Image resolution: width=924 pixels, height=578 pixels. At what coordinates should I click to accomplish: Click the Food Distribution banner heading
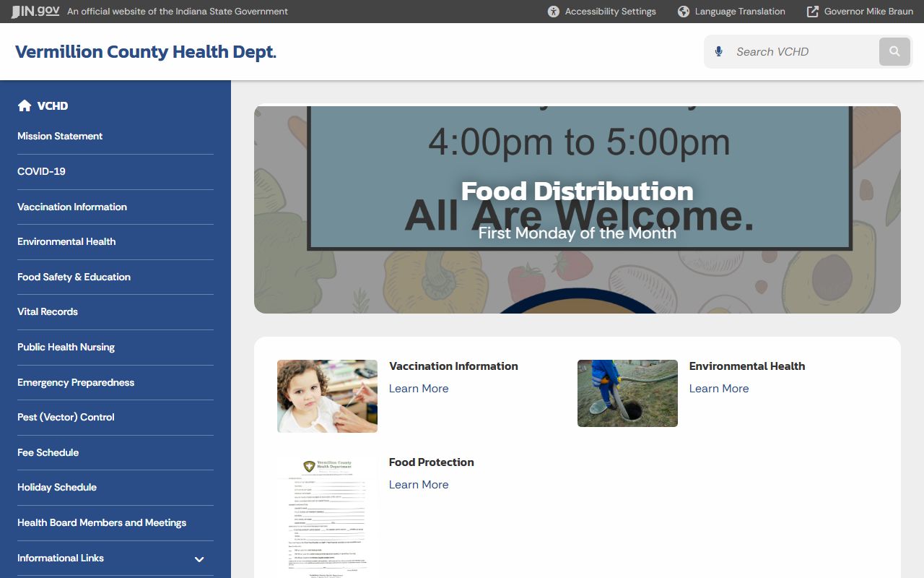click(x=577, y=191)
